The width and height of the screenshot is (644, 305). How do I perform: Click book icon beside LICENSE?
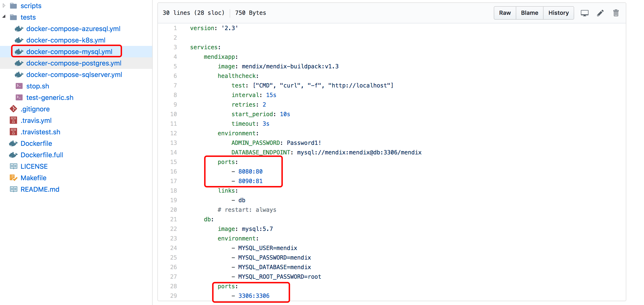coord(13,166)
